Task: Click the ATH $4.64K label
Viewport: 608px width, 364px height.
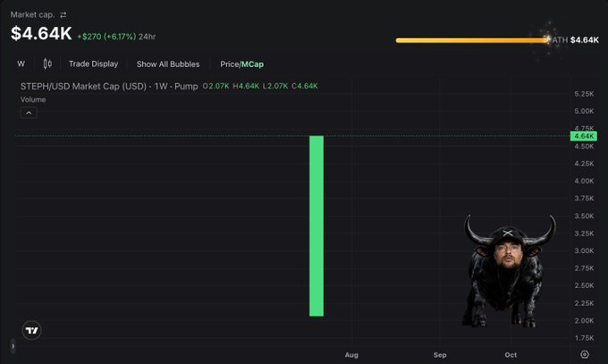Action: 576,40
